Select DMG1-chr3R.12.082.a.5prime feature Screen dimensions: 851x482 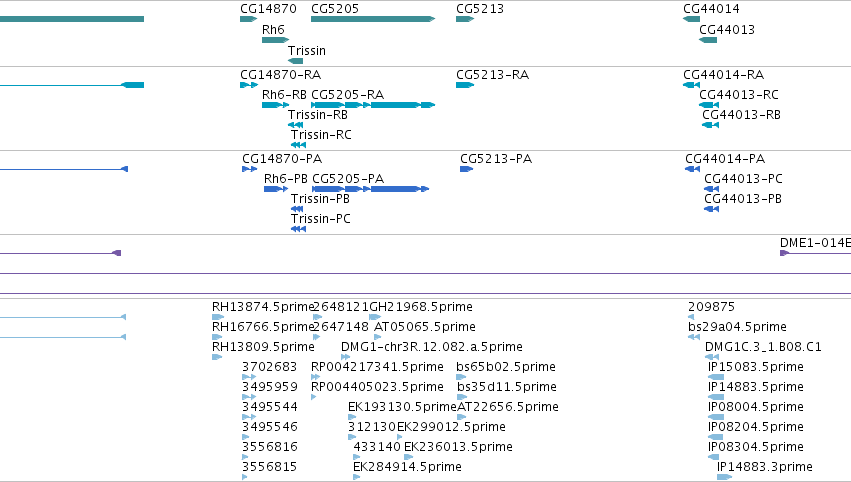(431, 347)
